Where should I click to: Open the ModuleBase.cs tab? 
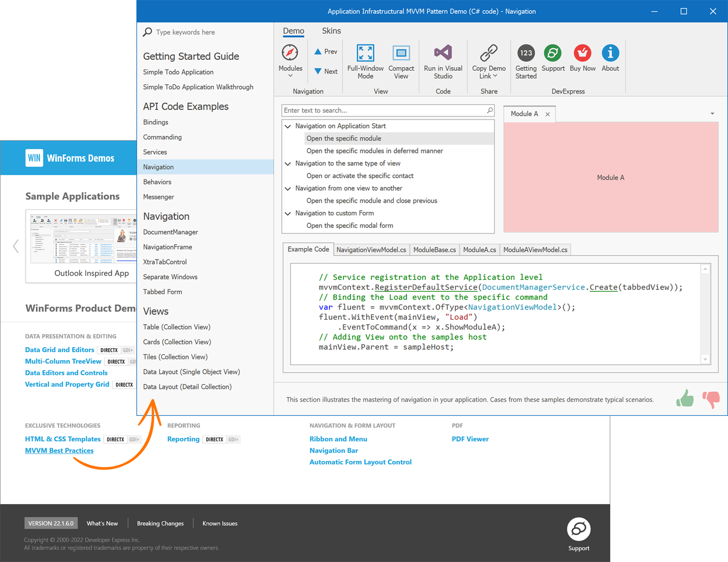[x=435, y=250]
